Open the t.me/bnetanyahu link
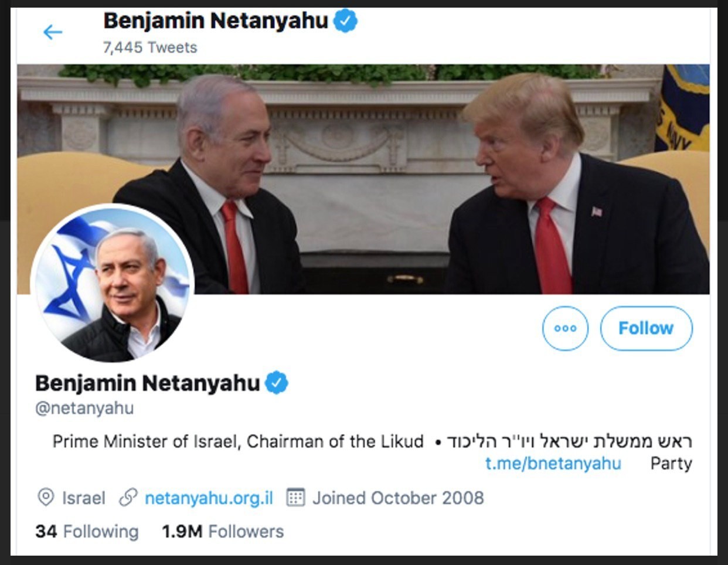This screenshot has height=565, width=728. click(x=553, y=464)
